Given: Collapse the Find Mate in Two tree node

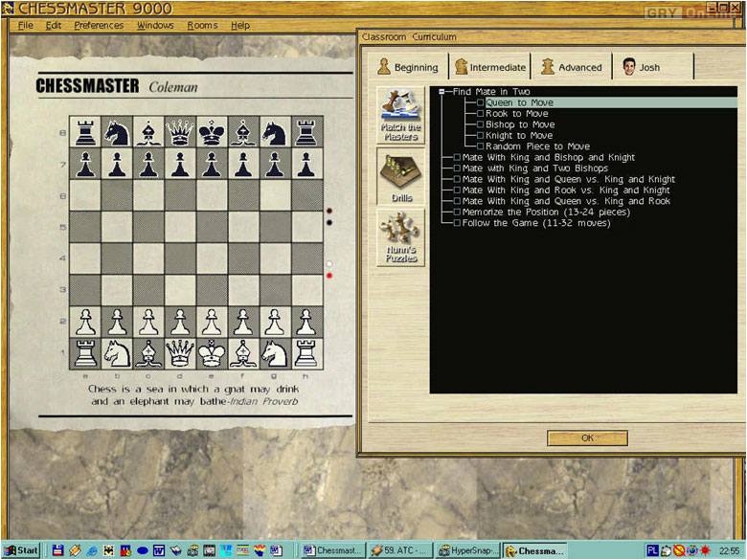Looking at the screenshot, I should point(441,92).
